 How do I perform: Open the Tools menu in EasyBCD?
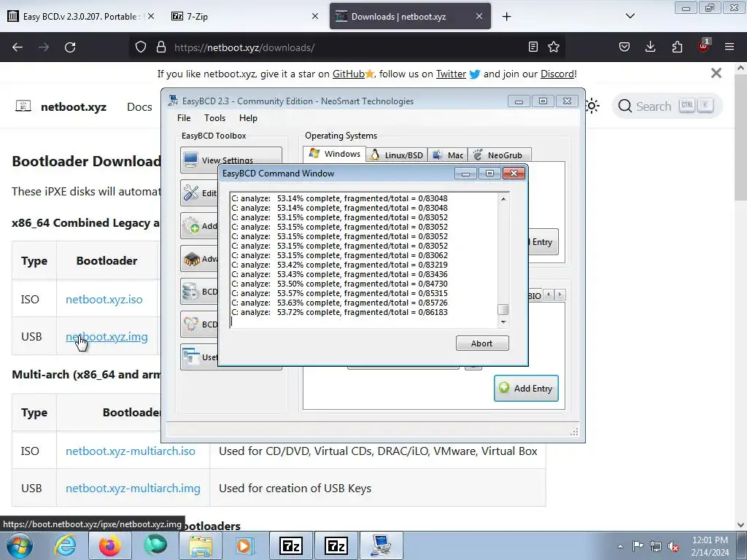click(215, 117)
